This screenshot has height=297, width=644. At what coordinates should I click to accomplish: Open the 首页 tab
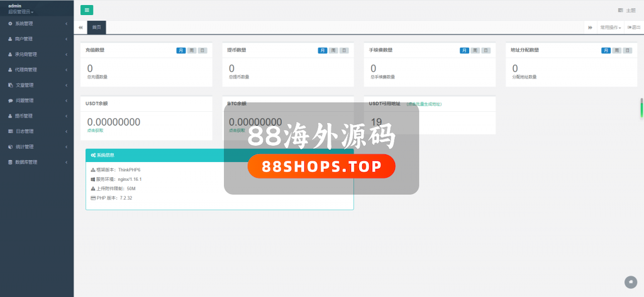point(96,28)
